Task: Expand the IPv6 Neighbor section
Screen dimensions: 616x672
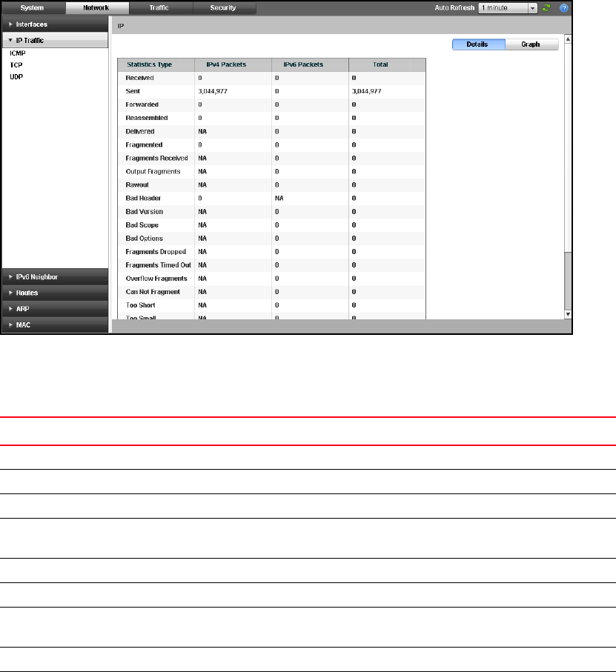Action: click(55, 277)
